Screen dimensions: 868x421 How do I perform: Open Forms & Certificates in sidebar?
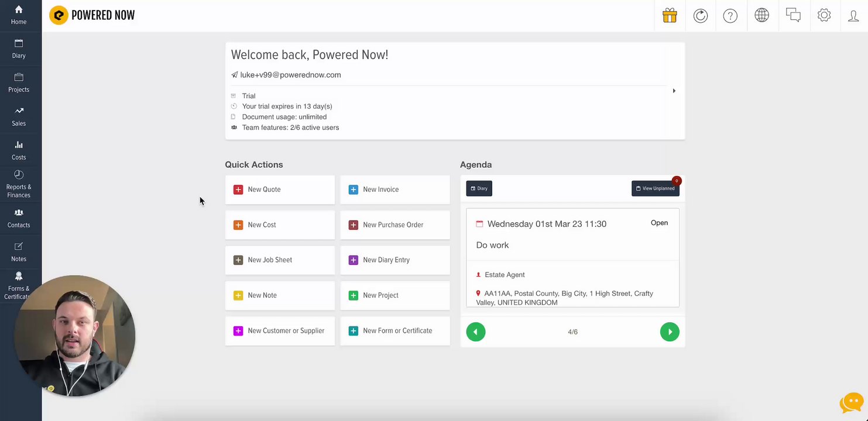coord(19,286)
